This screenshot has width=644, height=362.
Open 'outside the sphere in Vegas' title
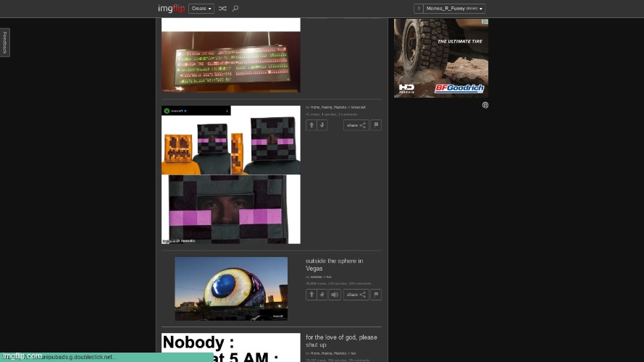click(x=335, y=265)
